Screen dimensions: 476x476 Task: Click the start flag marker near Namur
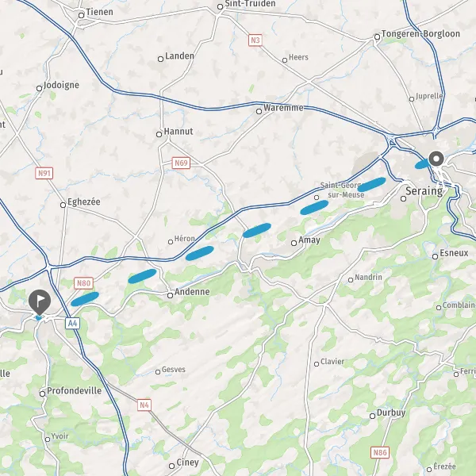click(40, 301)
